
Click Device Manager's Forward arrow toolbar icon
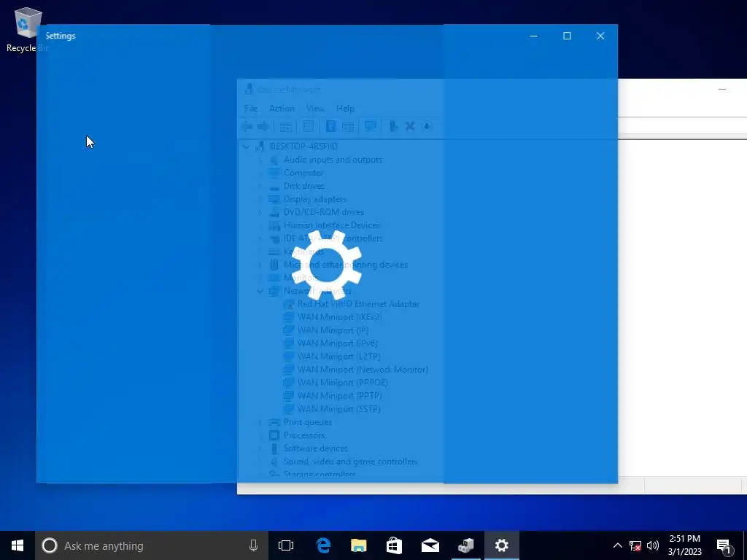(x=263, y=126)
